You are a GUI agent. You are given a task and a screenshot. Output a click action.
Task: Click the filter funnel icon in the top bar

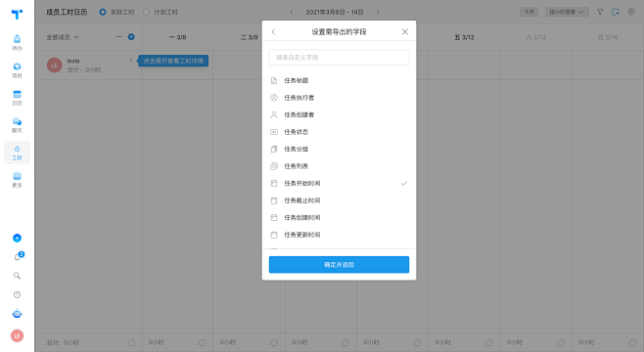(x=600, y=12)
